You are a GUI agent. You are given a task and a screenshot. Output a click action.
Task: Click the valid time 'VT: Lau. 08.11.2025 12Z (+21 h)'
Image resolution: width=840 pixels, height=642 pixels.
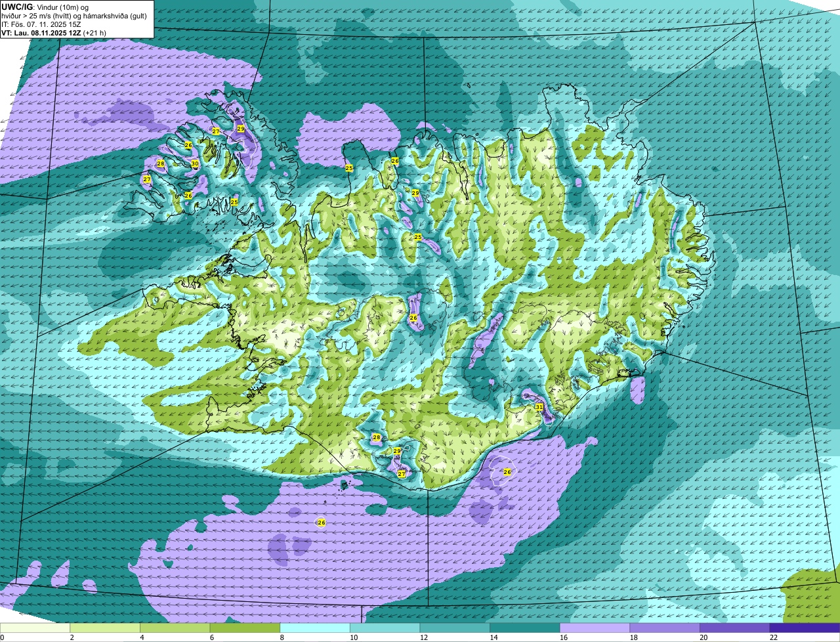click(54, 33)
